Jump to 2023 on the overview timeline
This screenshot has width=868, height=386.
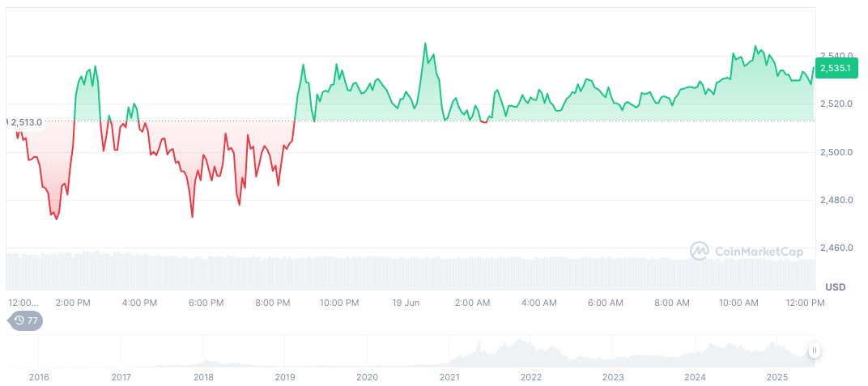tap(613, 377)
